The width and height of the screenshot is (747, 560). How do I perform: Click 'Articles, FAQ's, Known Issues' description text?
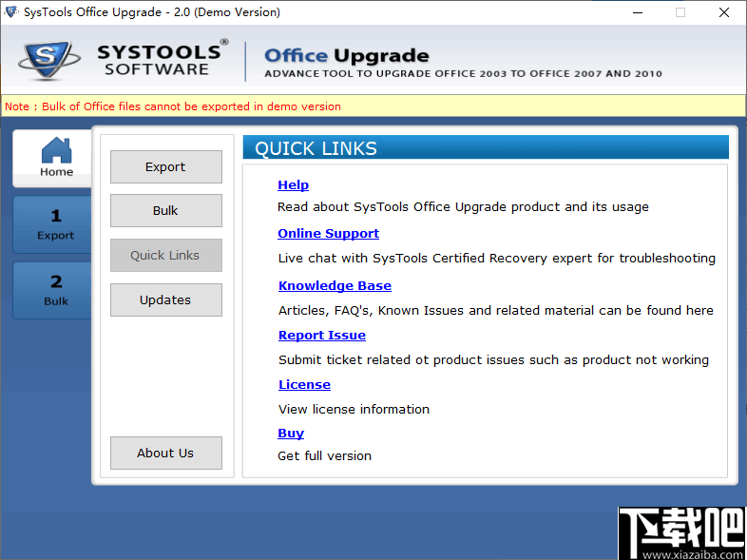tap(496, 311)
